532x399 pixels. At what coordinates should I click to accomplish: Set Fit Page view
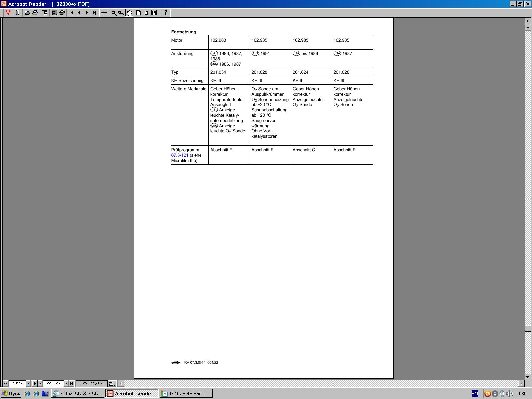click(146, 13)
